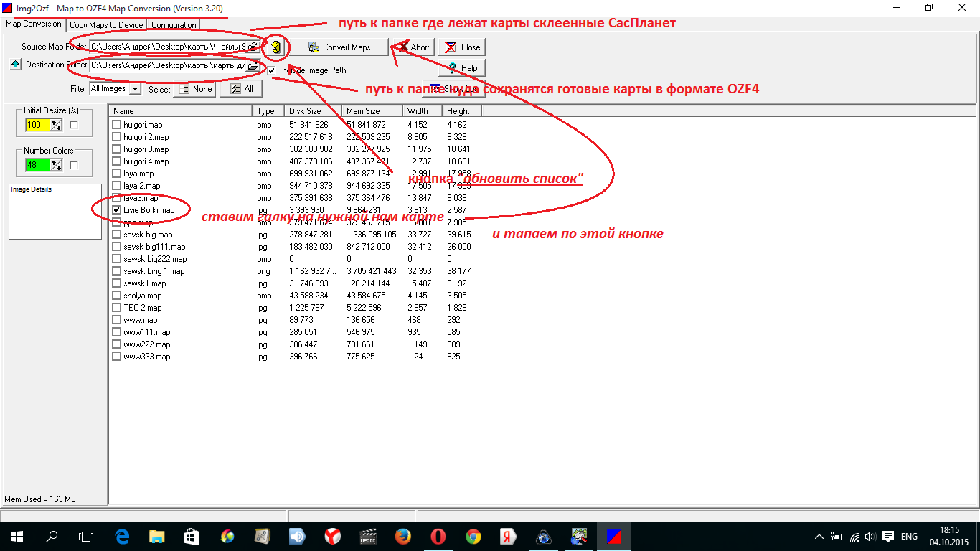Expand the Filter All Images dropdown
This screenshot has width=980, height=551.
click(135, 89)
